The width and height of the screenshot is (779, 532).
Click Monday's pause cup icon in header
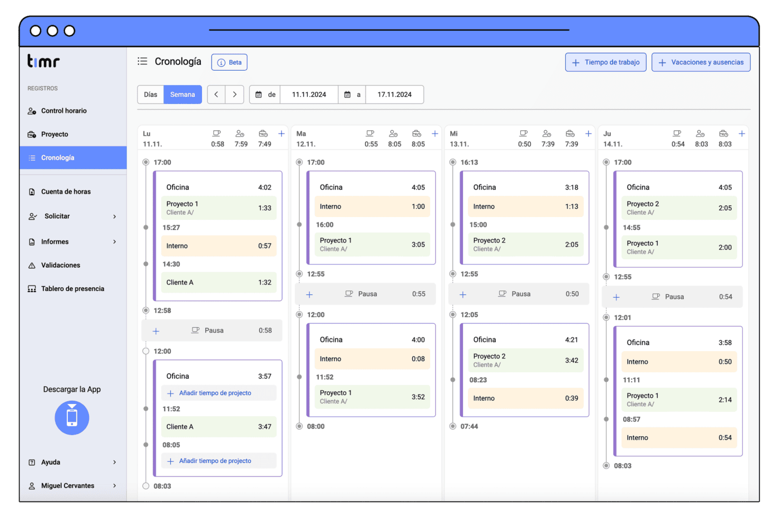coord(217,134)
